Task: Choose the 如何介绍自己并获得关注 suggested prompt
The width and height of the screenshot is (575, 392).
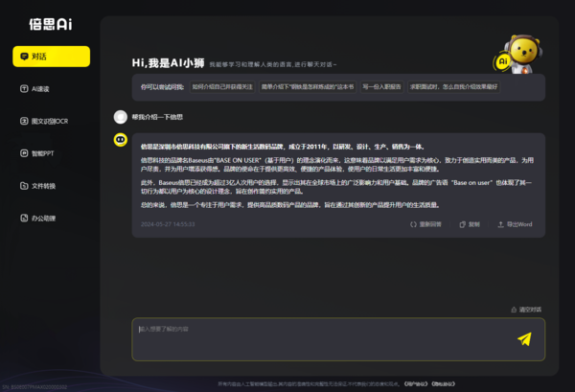Action: (x=222, y=87)
